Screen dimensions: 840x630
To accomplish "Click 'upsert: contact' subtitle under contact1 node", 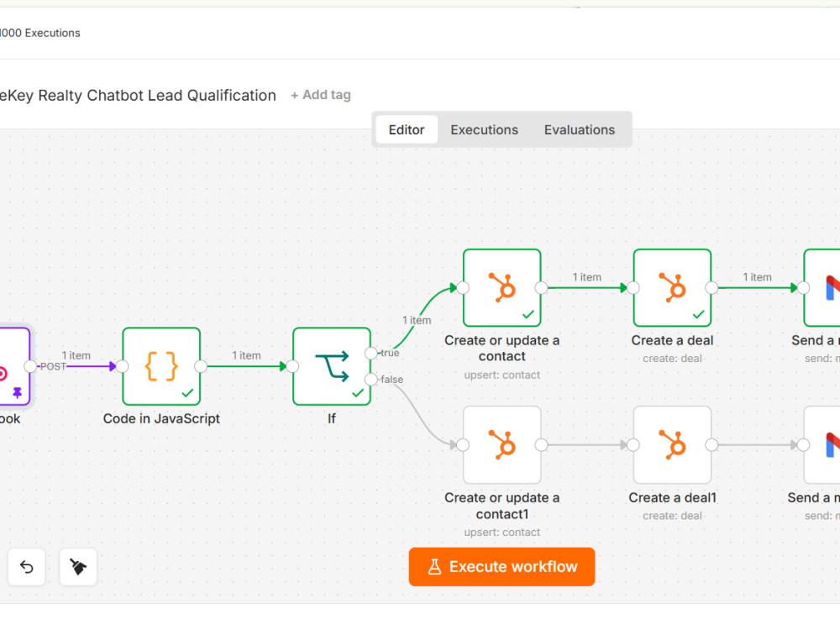I will (502, 533).
